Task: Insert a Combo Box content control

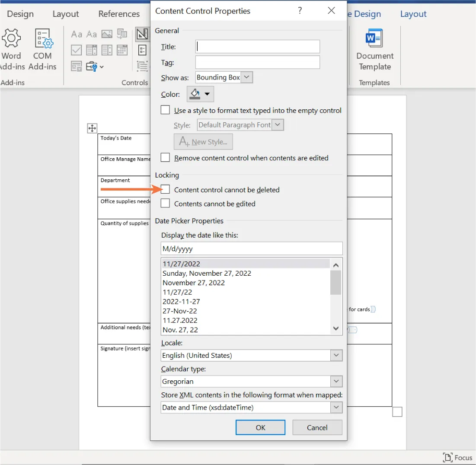Action: 91,50
